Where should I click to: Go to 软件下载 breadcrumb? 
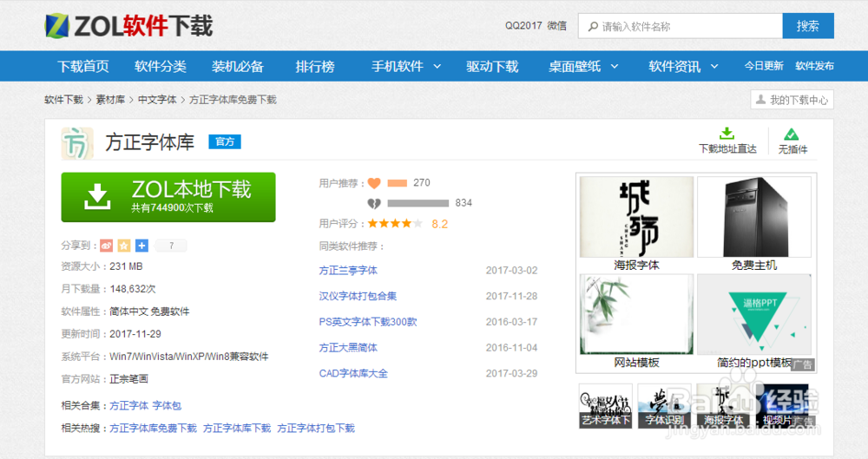pos(63,100)
